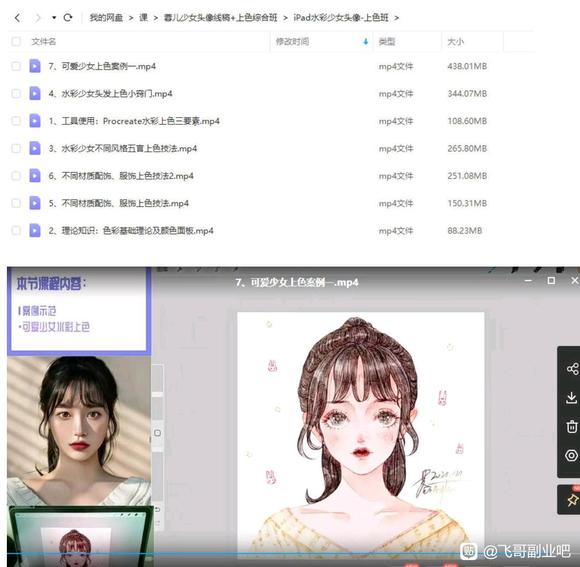
Task: Pin the player using the pin icon
Action: click(572, 500)
